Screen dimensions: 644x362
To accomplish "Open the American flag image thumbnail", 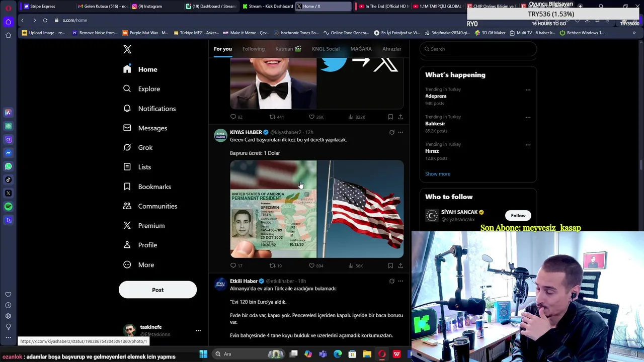I will [360, 209].
